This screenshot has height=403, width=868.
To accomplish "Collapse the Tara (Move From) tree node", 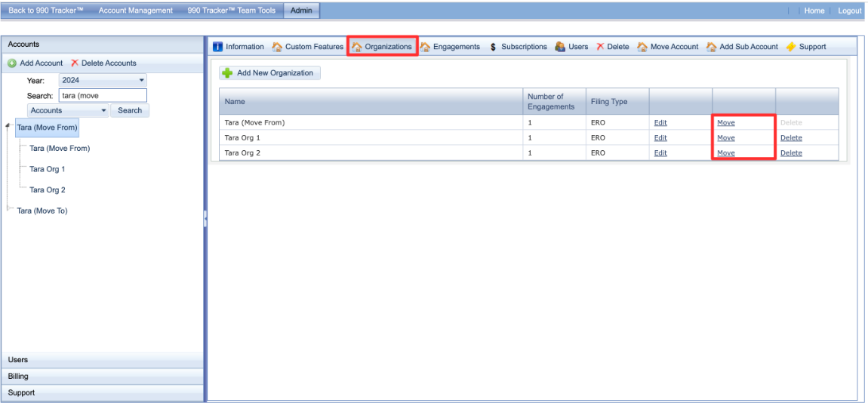I will pos(8,126).
